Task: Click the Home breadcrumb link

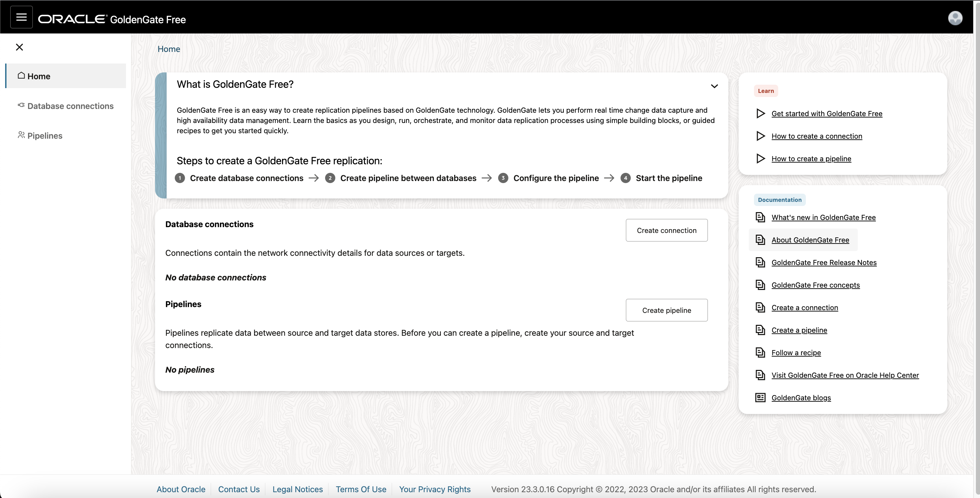Action: (x=169, y=49)
